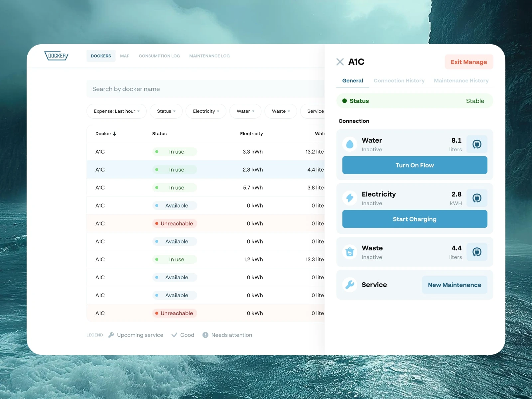
Task: Click the 8.1 liters Water reading
Action: coord(456,144)
